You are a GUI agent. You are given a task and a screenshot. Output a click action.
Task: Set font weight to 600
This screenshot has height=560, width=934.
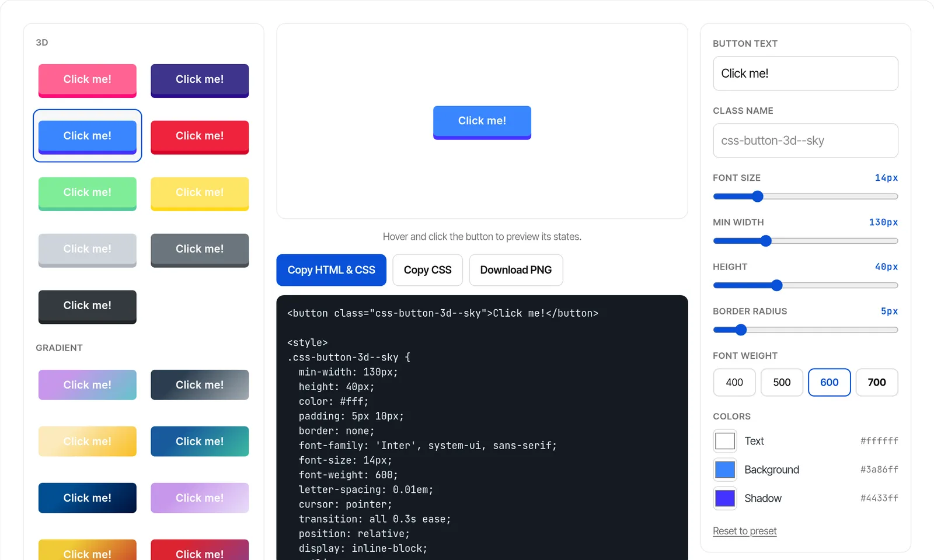[x=830, y=383]
